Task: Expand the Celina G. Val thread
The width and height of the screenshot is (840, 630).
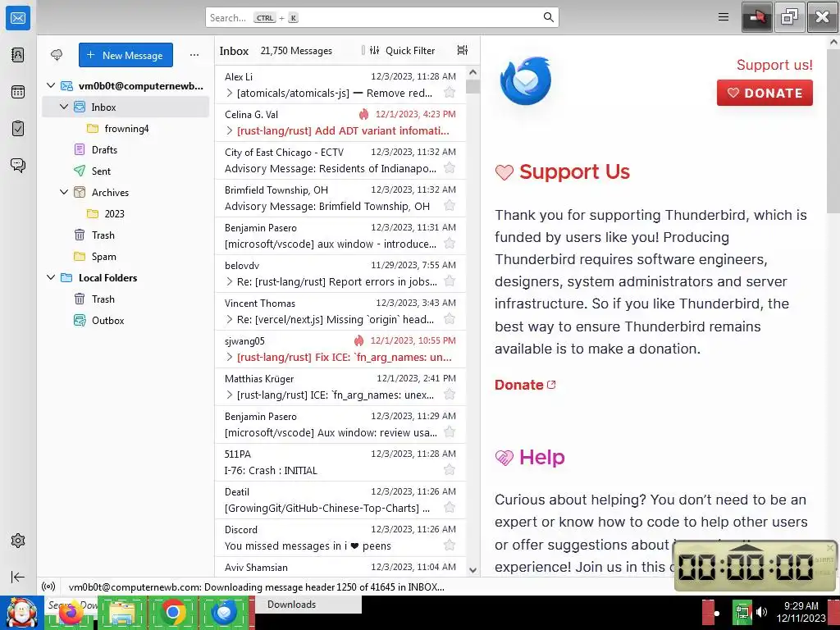Action: tap(230, 130)
